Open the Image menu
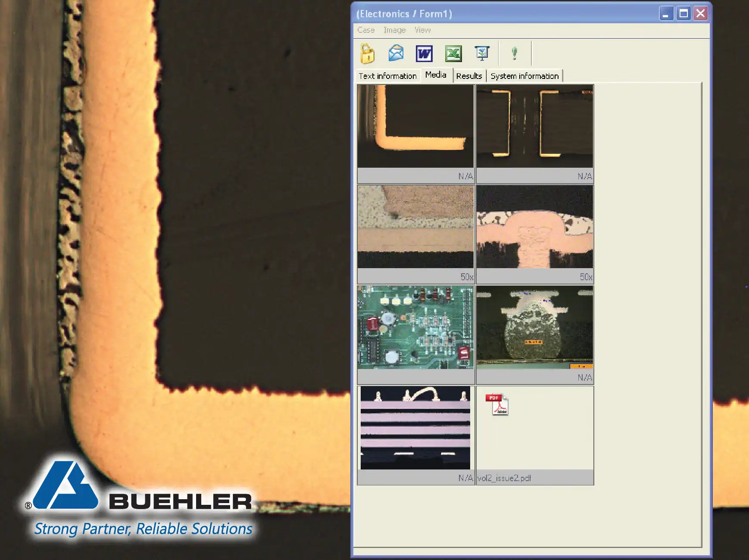Image resolution: width=749 pixels, height=560 pixels. (394, 30)
